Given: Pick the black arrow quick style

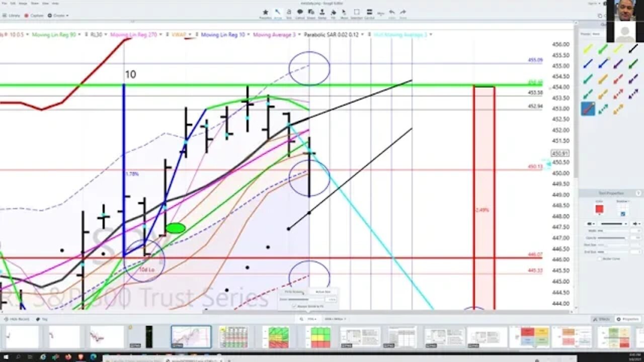Looking at the screenshot, I should click(x=633, y=49).
